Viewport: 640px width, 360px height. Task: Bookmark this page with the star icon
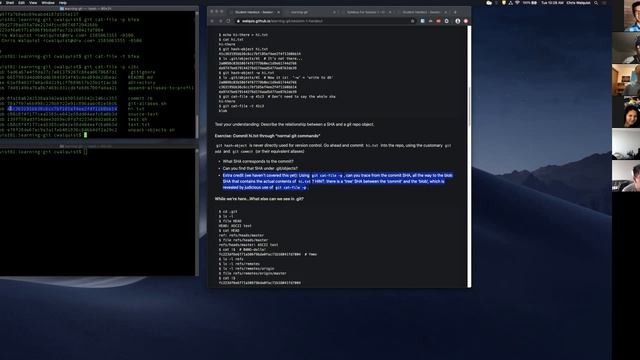point(413,21)
